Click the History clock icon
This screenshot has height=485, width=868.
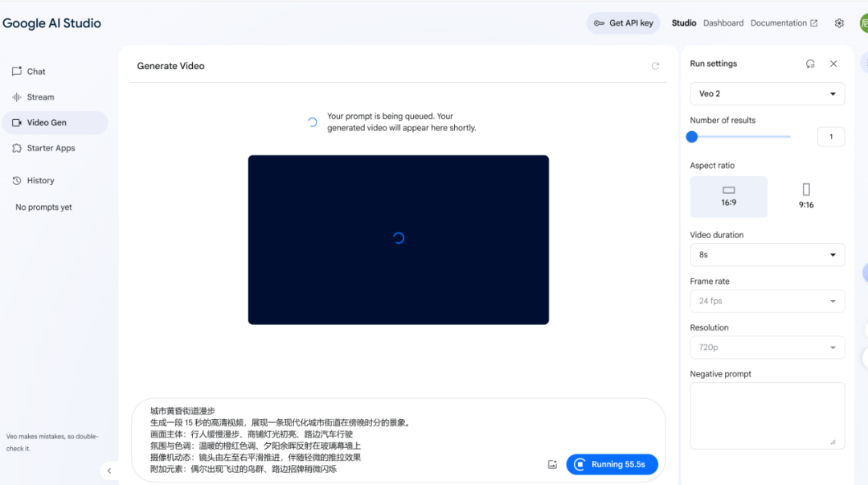(17, 181)
